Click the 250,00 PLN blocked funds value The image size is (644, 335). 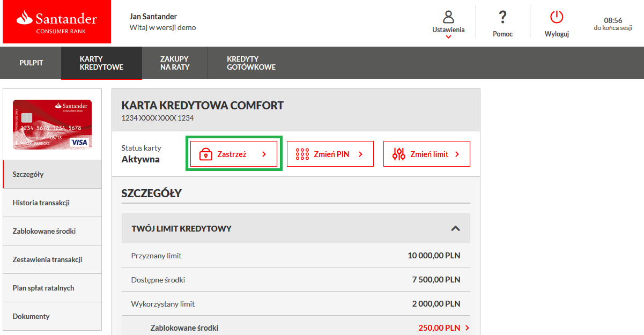point(439,328)
